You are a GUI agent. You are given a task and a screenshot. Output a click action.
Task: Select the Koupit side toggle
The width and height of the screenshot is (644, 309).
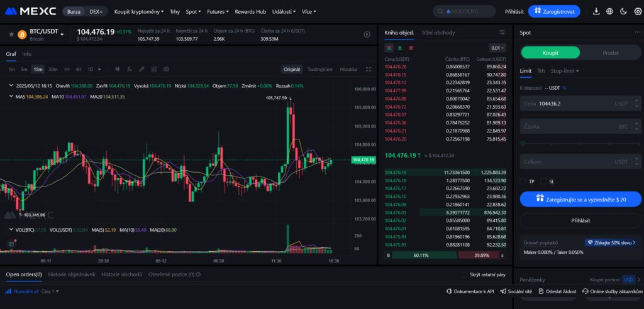point(550,53)
